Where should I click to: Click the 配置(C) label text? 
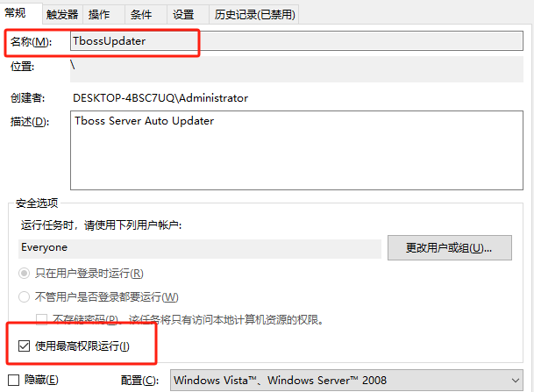point(139,381)
